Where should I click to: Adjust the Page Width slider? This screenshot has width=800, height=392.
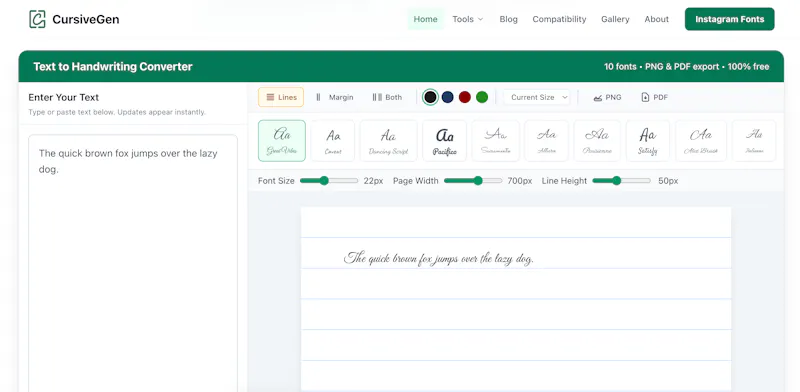(x=473, y=181)
